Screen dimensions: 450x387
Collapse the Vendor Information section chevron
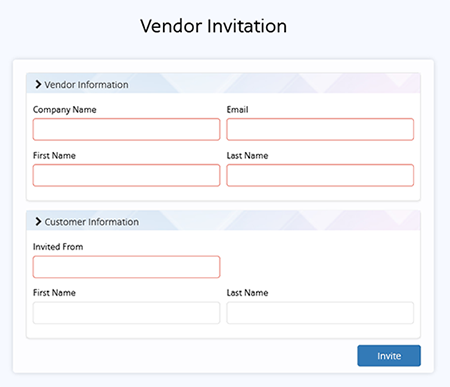38,84
